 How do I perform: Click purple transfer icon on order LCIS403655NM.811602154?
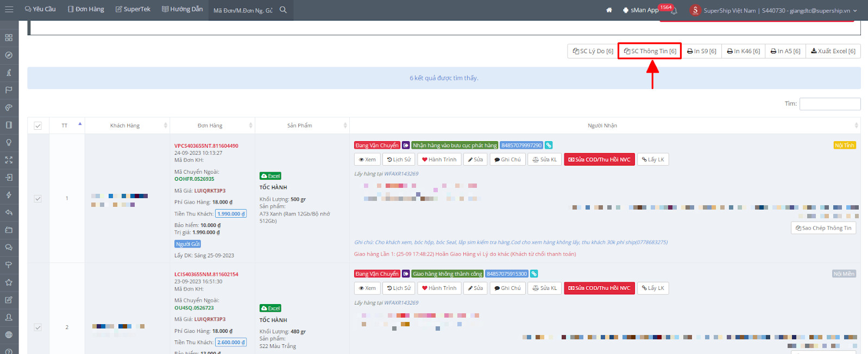coord(406,274)
